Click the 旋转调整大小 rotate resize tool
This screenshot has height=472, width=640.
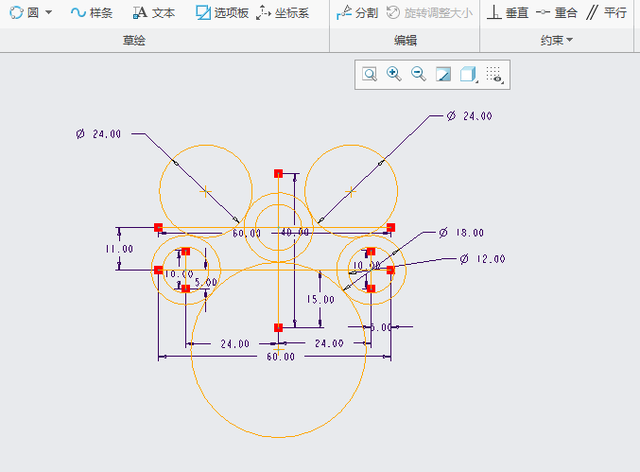(x=429, y=13)
